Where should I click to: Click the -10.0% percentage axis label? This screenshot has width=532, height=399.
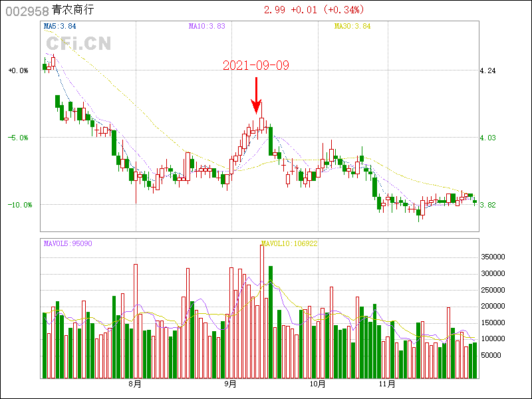point(20,205)
